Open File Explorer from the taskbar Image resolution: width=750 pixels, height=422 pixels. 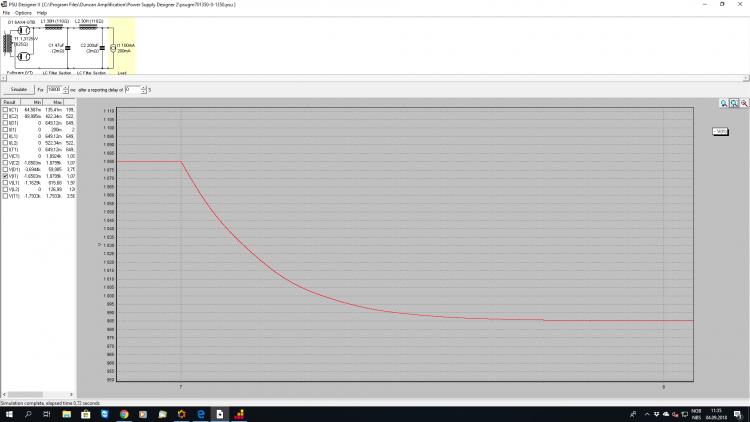coord(66,414)
